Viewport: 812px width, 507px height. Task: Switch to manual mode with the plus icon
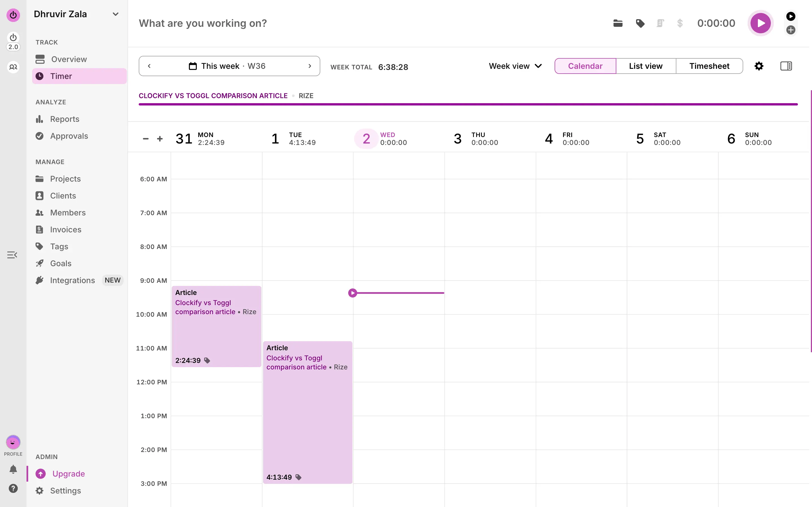click(x=791, y=30)
